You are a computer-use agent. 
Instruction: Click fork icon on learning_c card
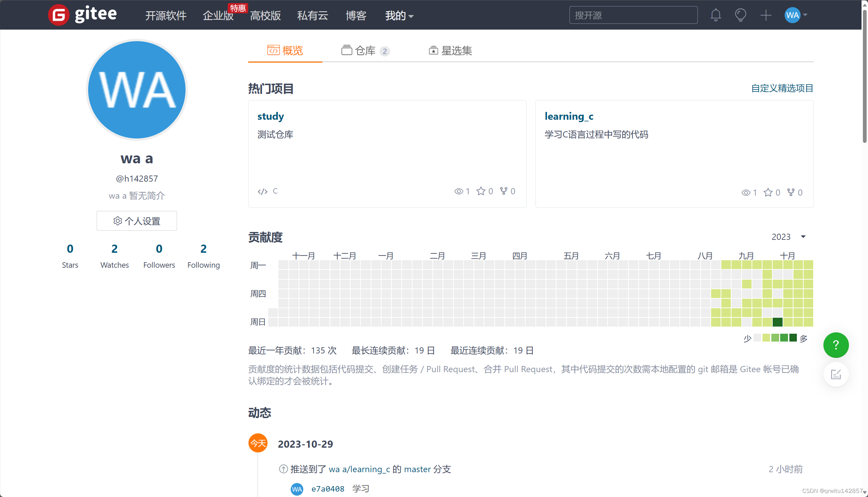(790, 193)
